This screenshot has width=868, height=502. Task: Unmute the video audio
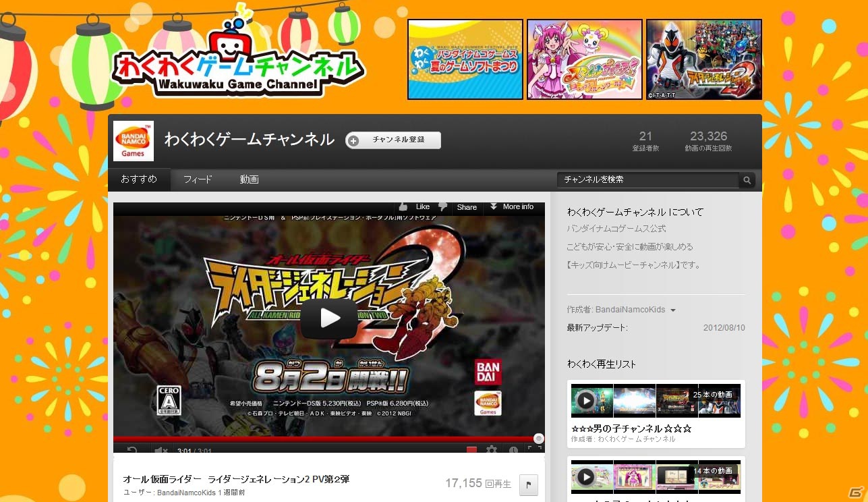[160, 449]
